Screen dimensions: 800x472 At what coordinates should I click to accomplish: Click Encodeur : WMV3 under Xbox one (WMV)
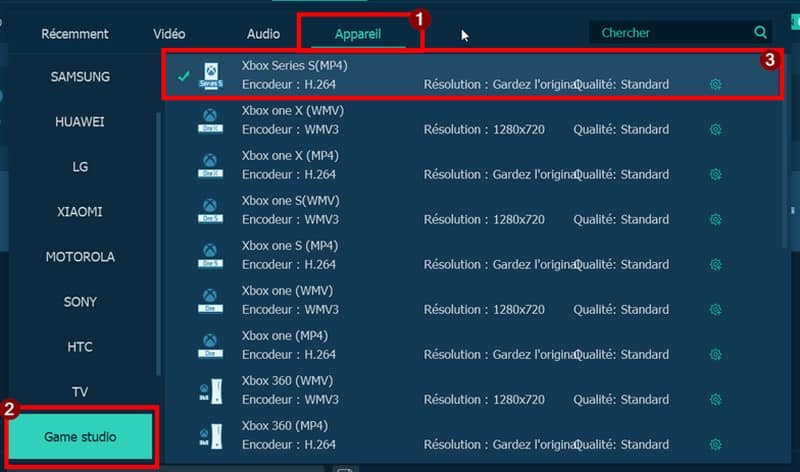point(290,310)
